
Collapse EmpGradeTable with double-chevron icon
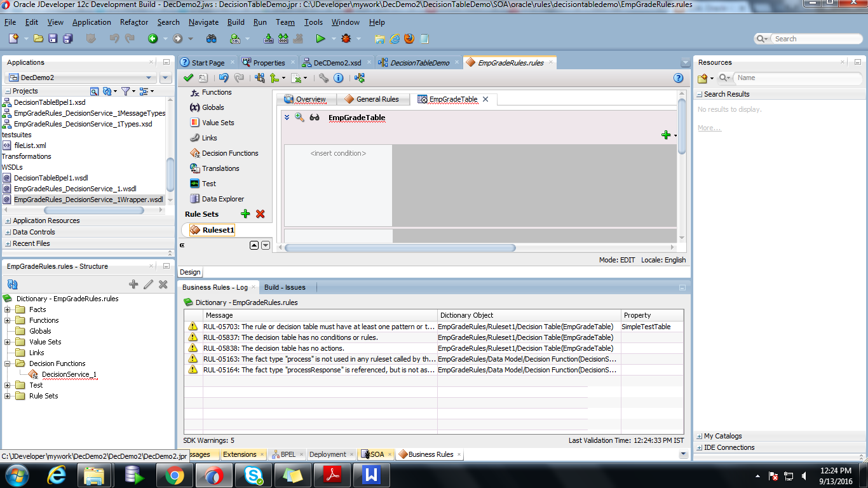[x=286, y=117]
